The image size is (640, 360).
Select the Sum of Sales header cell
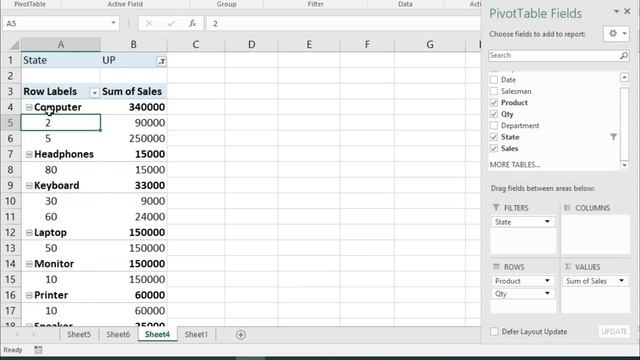tap(133, 91)
